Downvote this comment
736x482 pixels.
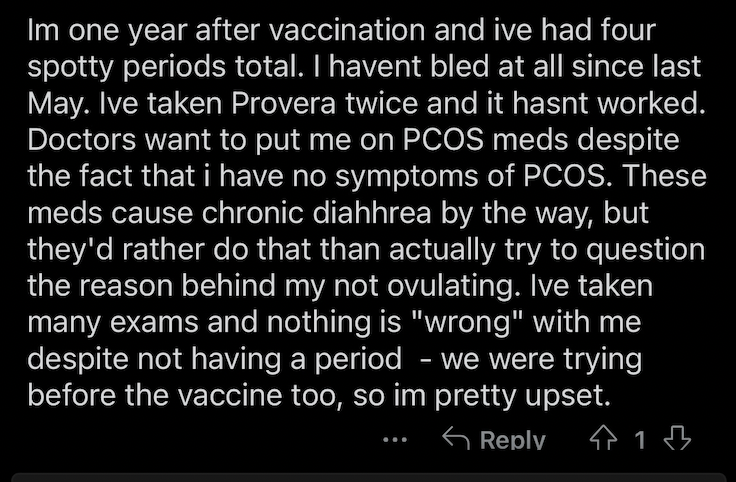click(677, 438)
